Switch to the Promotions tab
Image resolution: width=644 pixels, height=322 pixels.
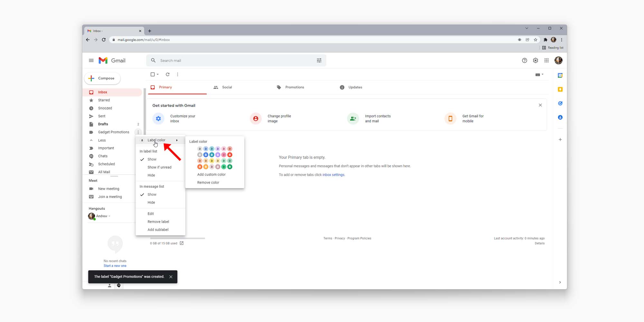pos(294,87)
